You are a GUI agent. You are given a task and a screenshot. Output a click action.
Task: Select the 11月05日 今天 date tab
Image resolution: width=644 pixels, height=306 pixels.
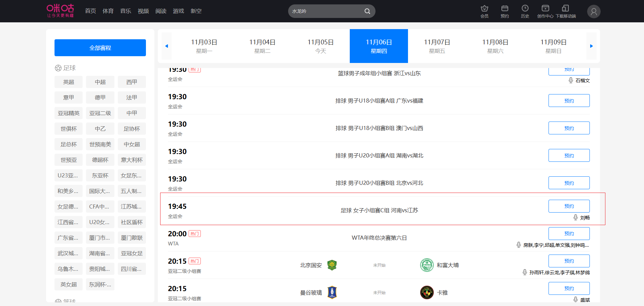pyautogui.click(x=321, y=46)
